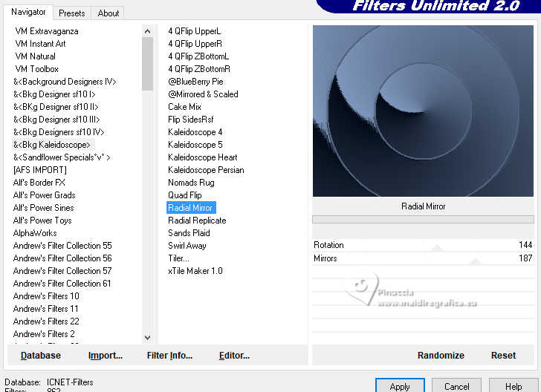The width and height of the screenshot is (541, 392).
Task: Open Help
Action: [x=513, y=387]
